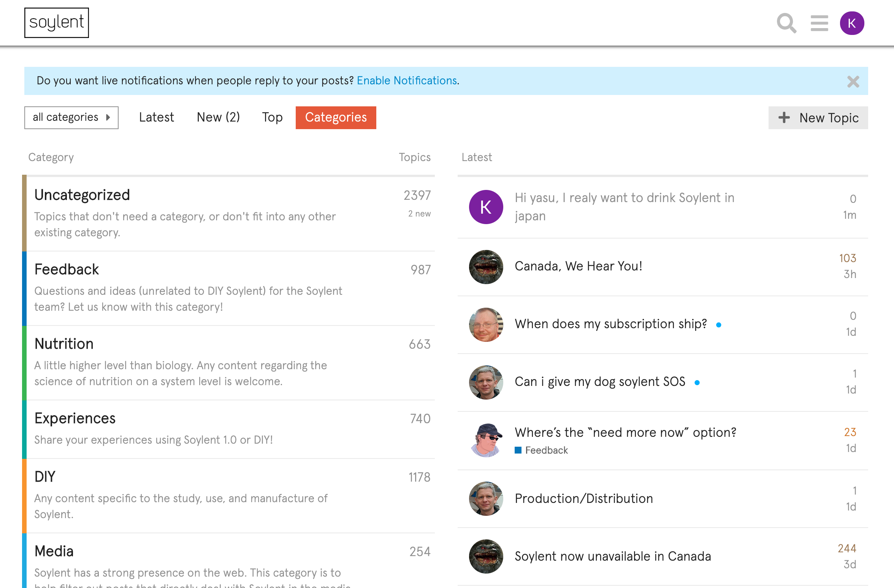Viewport: 894px width, 588px height.
Task: Switch to the Latest tab
Action: pyautogui.click(x=156, y=117)
